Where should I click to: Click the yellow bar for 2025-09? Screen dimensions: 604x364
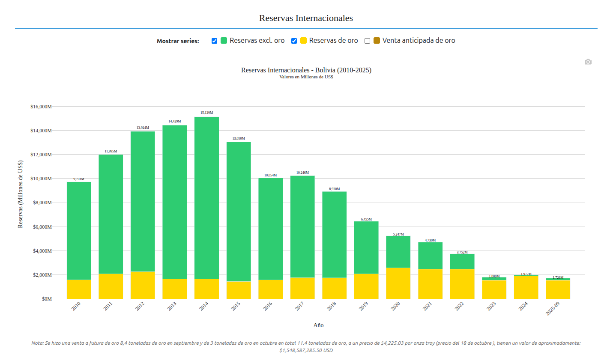558,289
